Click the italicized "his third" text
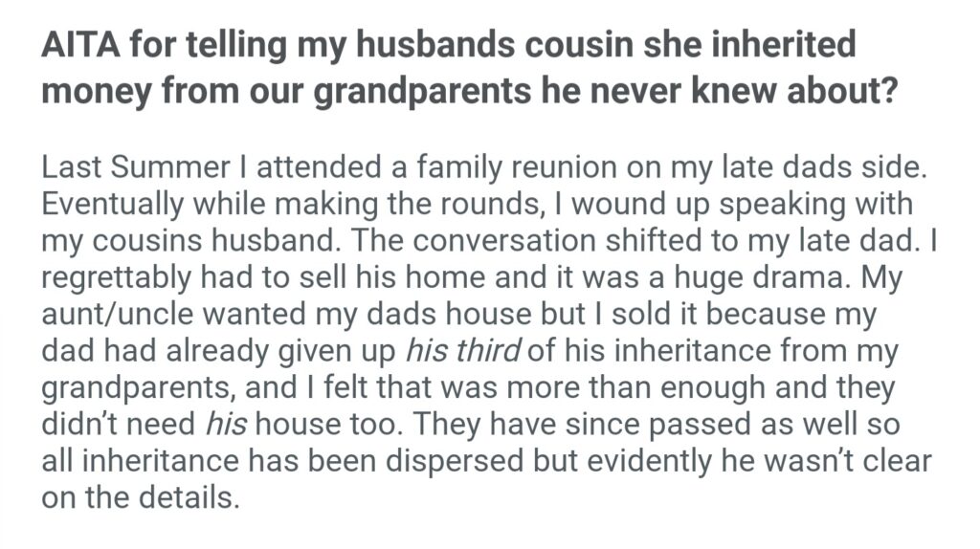Image resolution: width=980 pixels, height=549 pixels. tap(463, 351)
